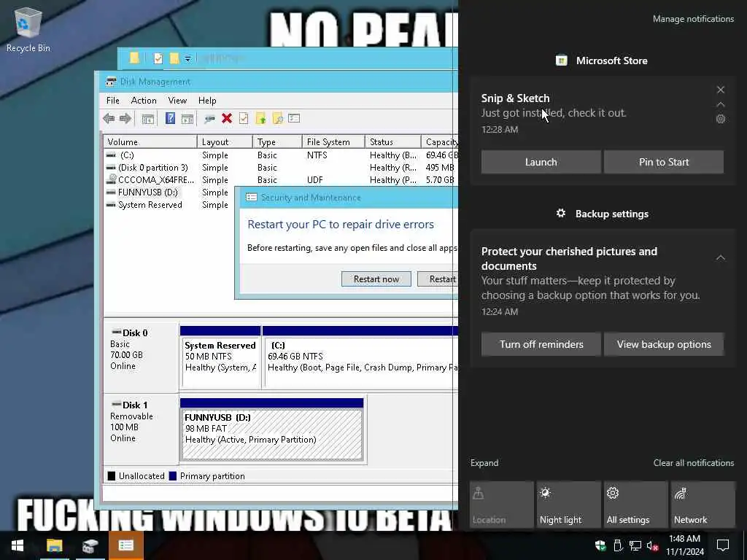The image size is (747, 560).
Task: Click Disk Management taskbar button
Action: pyautogui.click(x=90, y=545)
